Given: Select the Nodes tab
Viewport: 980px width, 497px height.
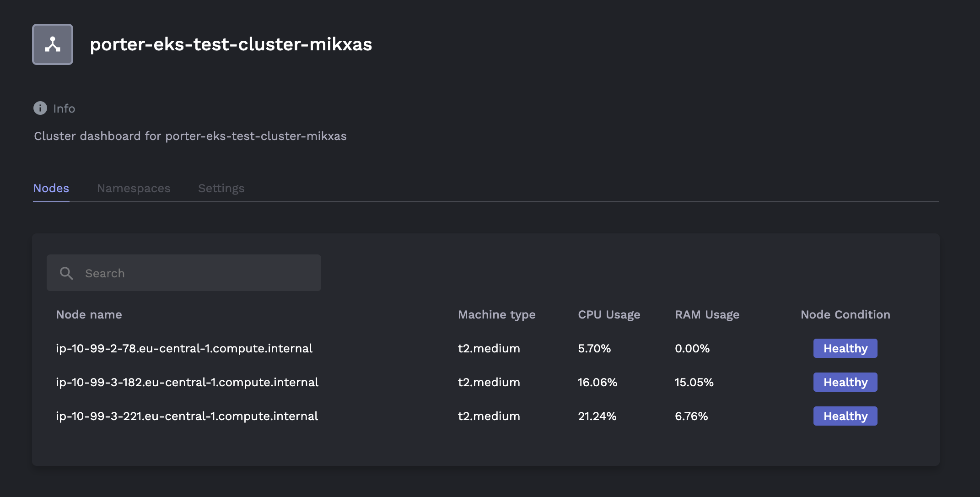Looking at the screenshot, I should click(x=51, y=188).
